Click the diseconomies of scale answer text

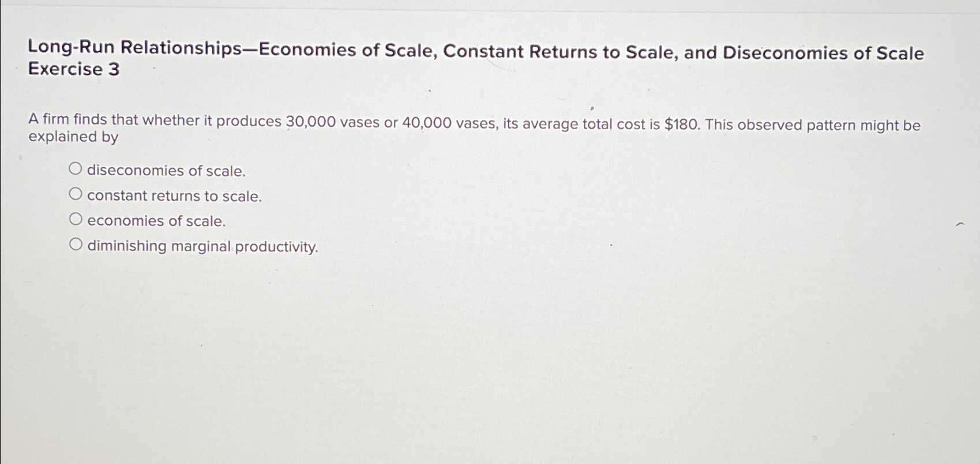(166, 170)
